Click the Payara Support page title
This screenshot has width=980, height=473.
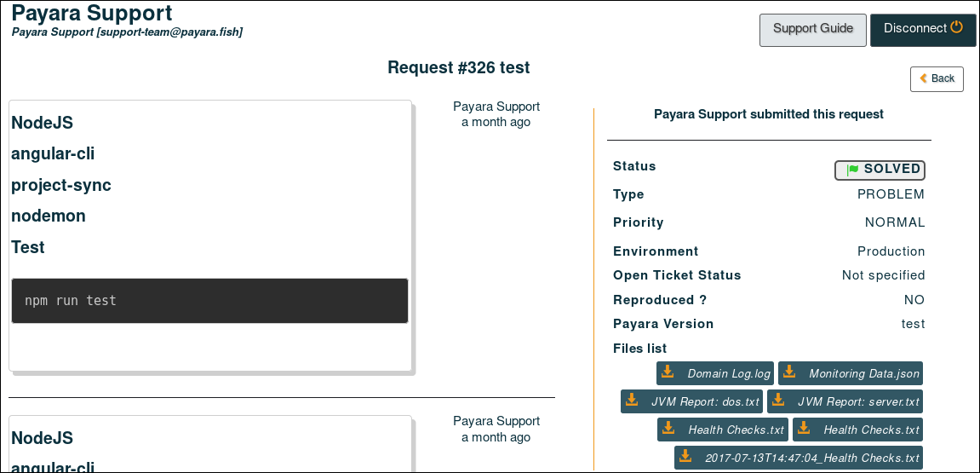[x=92, y=13]
